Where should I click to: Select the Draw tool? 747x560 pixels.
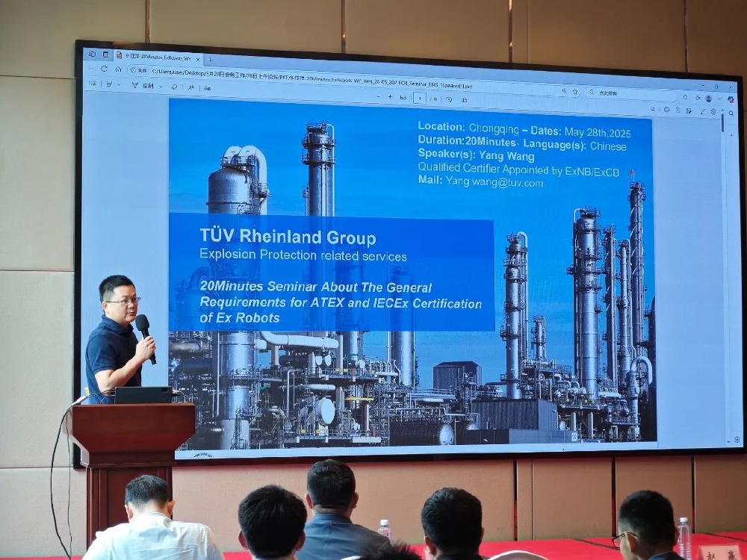pos(143,85)
